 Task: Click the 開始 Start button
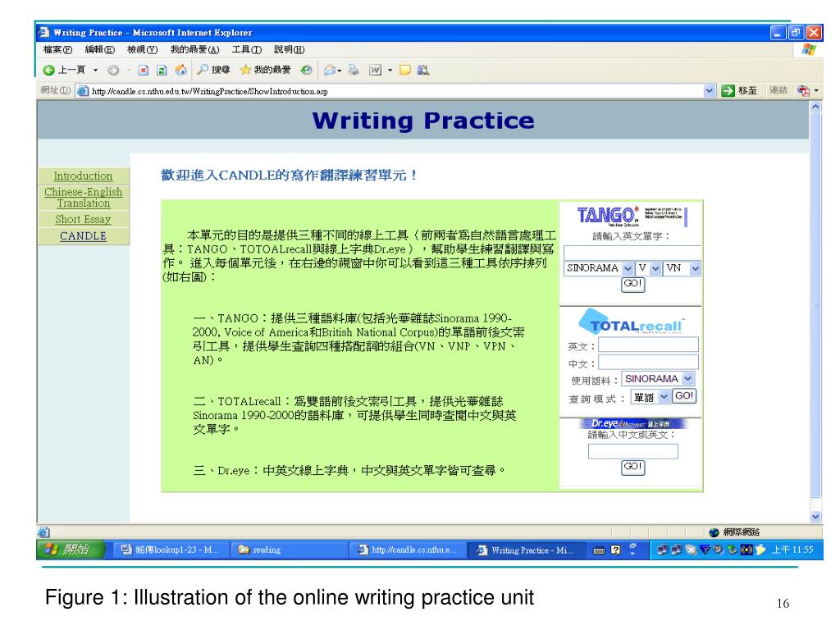pyautogui.click(x=71, y=550)
